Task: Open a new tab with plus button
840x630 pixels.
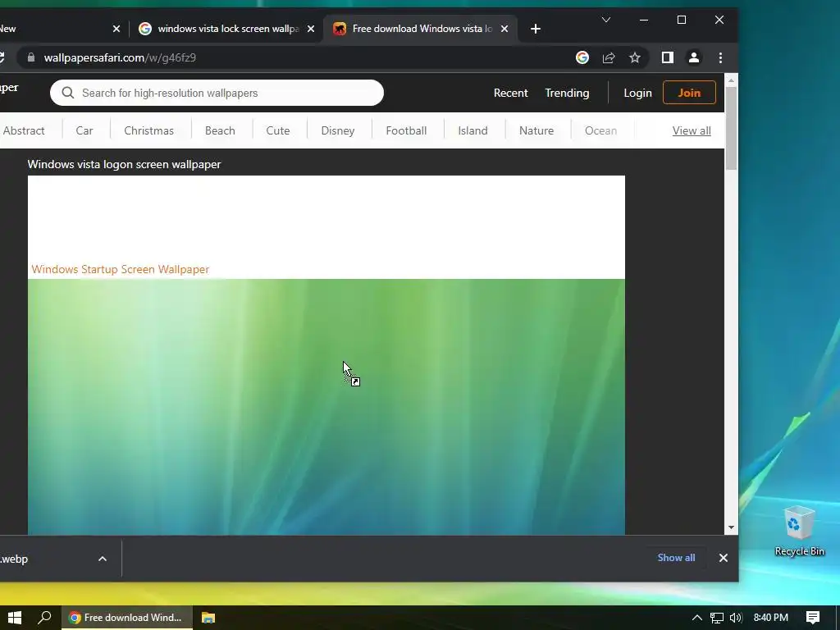Action: 535,29
